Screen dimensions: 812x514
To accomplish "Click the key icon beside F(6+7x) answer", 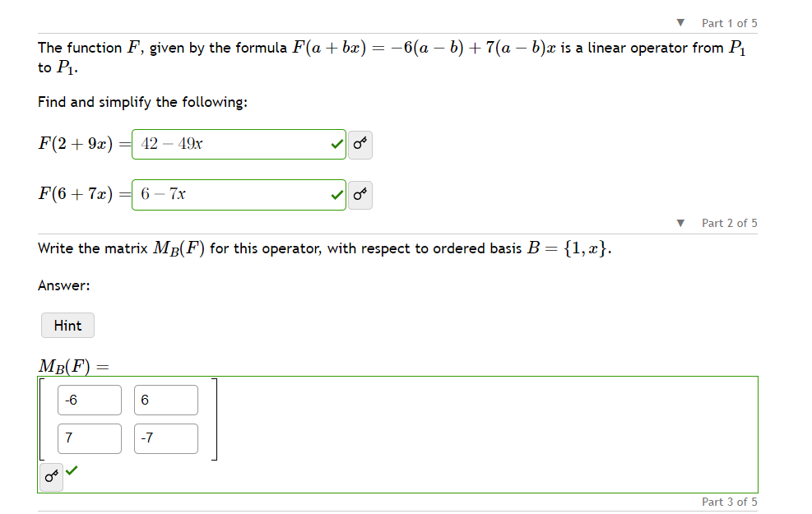I will coord(360,195).
